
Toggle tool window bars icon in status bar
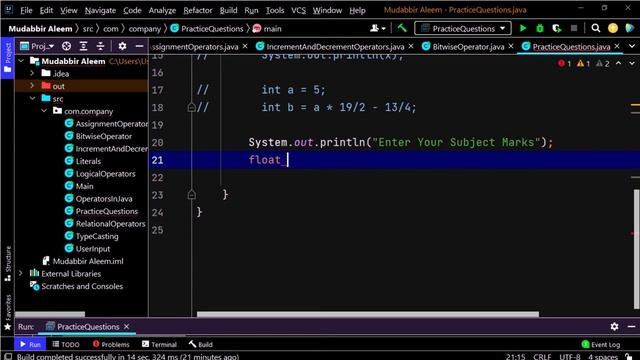coord(7,356)
